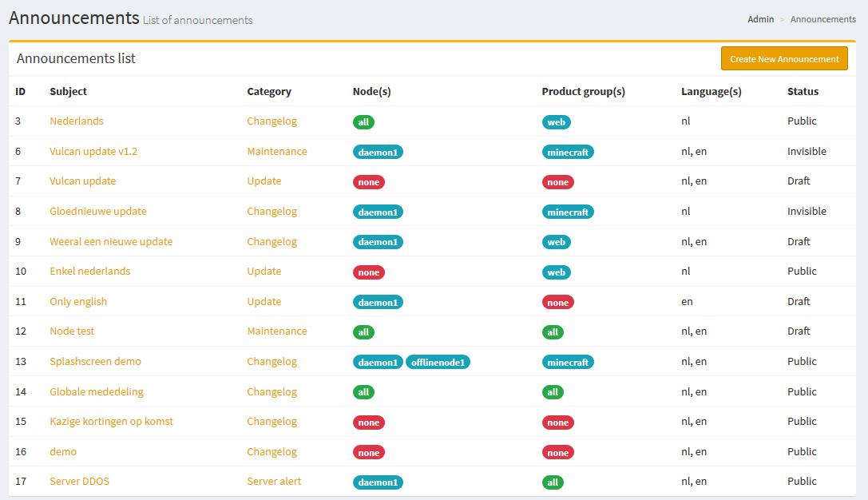Open the Splashscreen demo announcement
This screenshot has width=868, height=500.
click(95, 362)
